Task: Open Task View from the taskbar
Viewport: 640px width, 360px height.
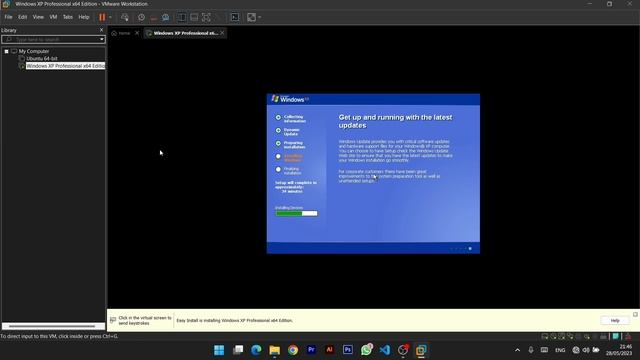Action: (238, 350)
